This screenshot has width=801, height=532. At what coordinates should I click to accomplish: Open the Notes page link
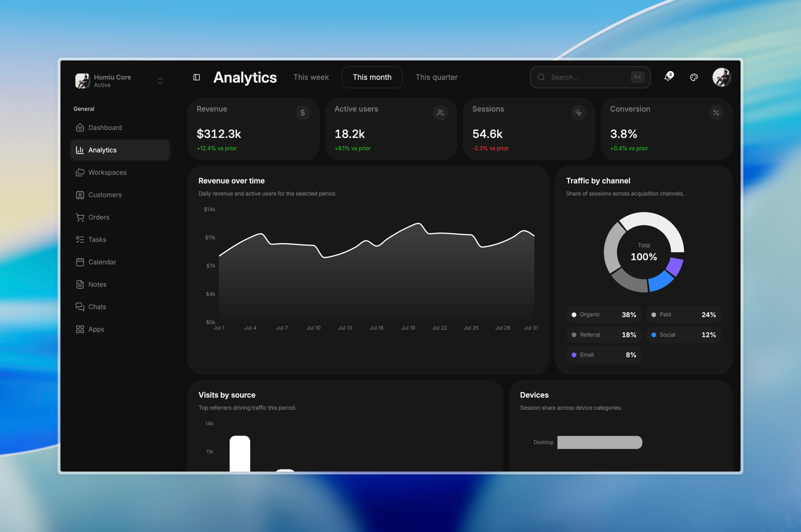point(120,284)
